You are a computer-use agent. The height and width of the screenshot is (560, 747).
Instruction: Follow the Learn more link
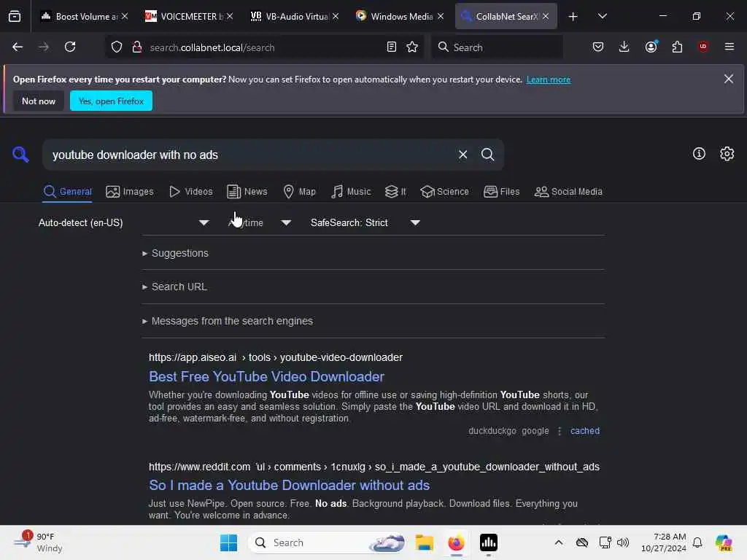[x=549, y=79]
